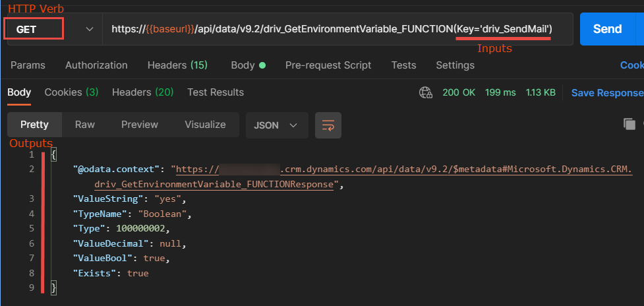The width and height of the screenshot is (644, 306).
Task: Switch to Preview view mode
Action: point(140,125)
